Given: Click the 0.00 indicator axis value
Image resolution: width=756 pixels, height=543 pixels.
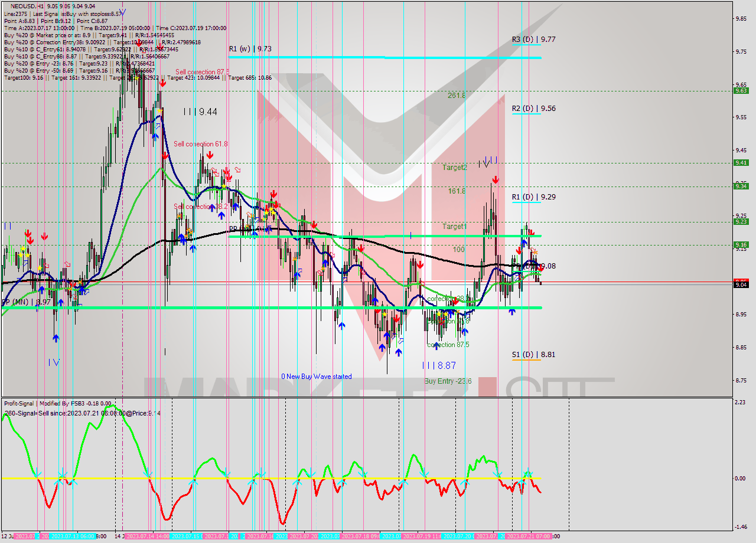Looking at the screenshot, I should [740, 479].
